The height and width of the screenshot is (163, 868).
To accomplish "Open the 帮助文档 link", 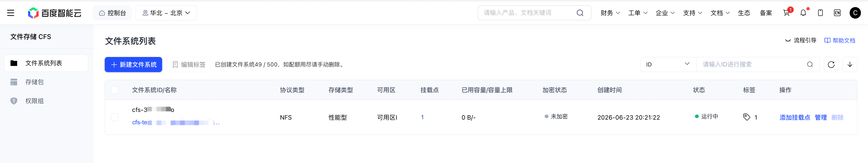I will point(840,40).
